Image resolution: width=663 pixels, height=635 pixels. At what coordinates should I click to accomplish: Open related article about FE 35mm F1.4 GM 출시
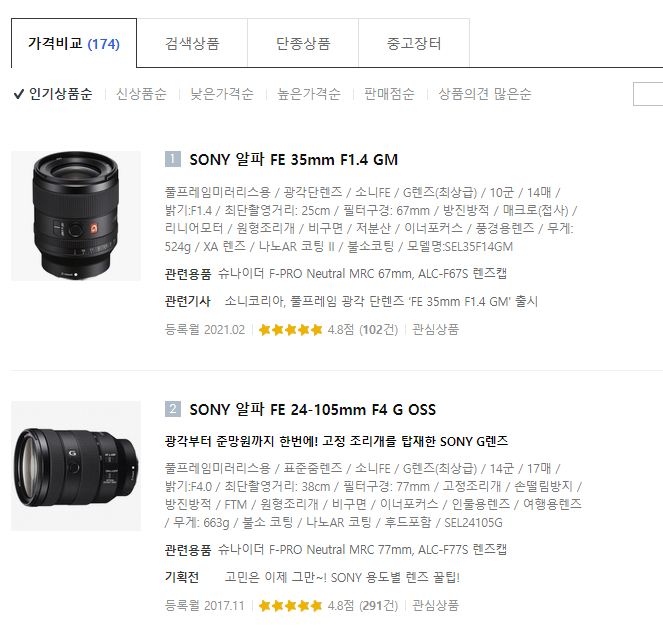pos(381,302)
